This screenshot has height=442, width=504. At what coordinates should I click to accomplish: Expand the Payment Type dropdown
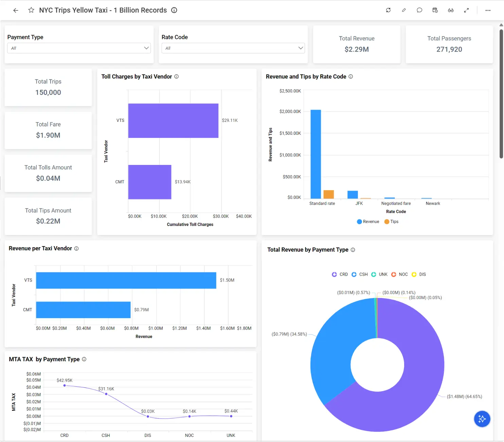click(79, 48)
